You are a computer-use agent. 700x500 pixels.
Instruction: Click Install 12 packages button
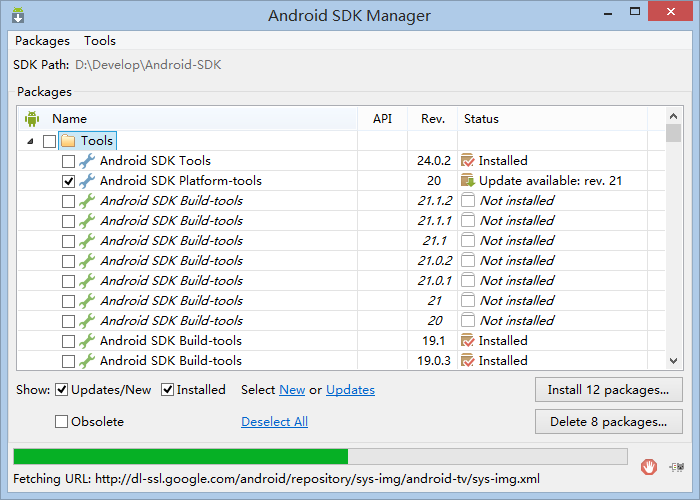(609, 390)
